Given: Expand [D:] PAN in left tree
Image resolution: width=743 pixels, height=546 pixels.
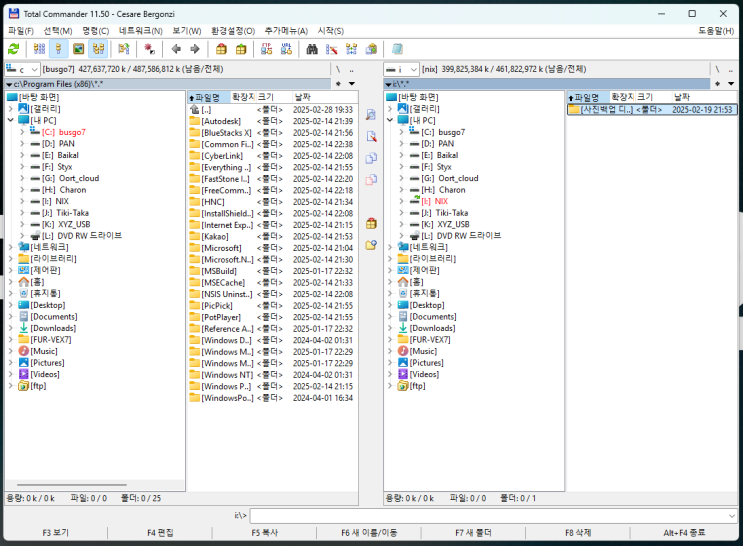Looking at the screenshot, I should point(22,144).
